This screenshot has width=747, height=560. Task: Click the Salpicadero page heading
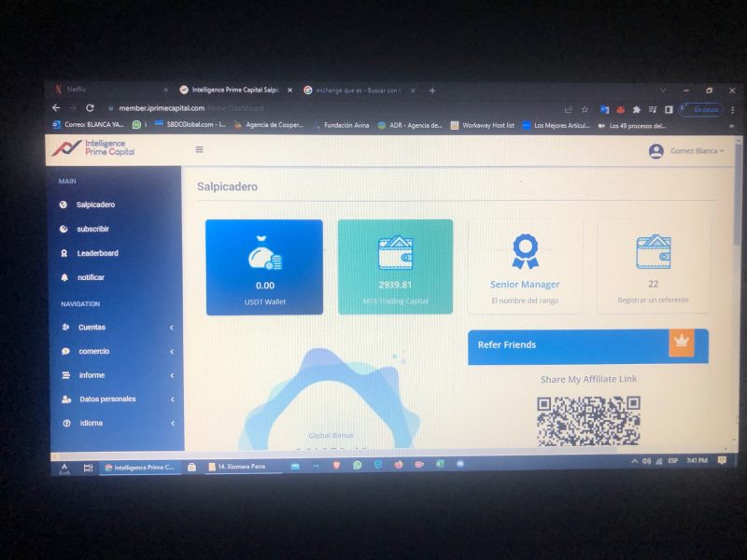point(227,187)
